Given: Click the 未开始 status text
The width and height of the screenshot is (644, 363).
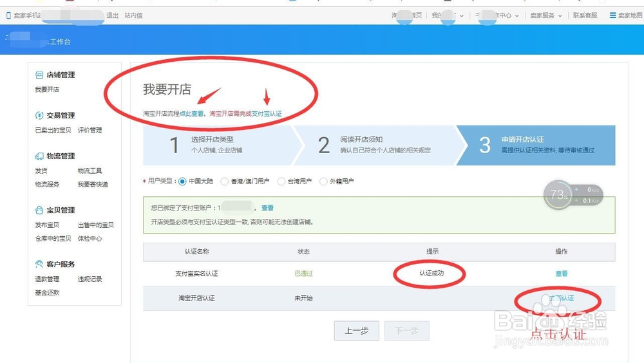Looking at the screenshot, I should coord(303,299).
